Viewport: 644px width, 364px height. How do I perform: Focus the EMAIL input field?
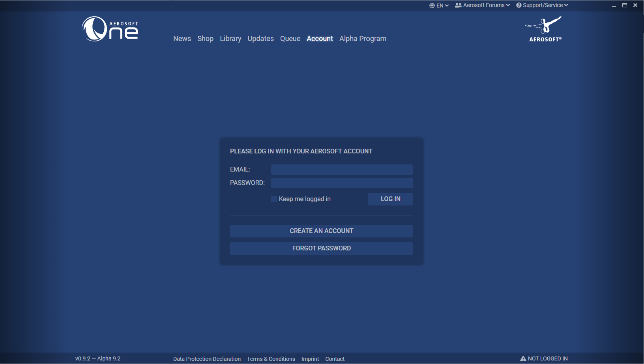coord(342,170)
